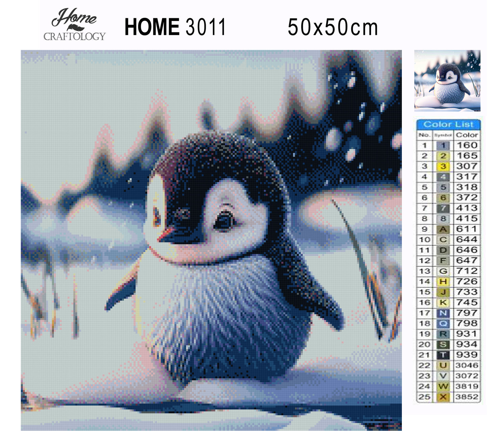Select color code 160 text

[x=467, y=145]
